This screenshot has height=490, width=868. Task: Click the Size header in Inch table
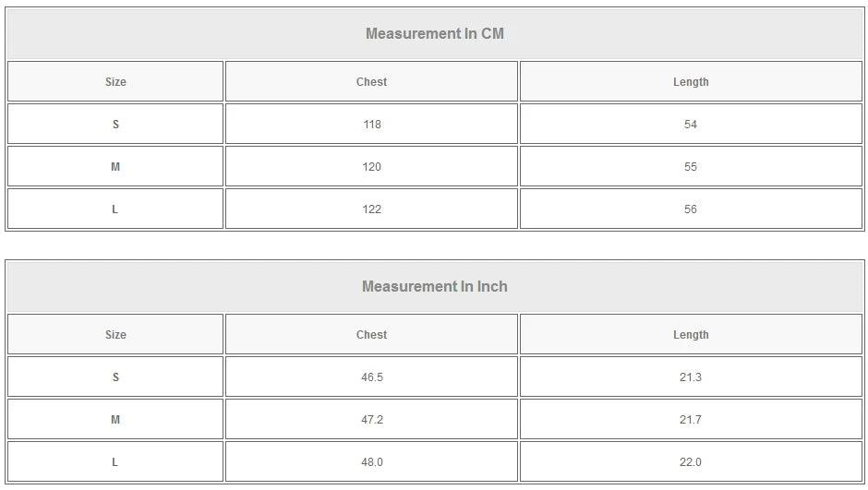point(115,335)
